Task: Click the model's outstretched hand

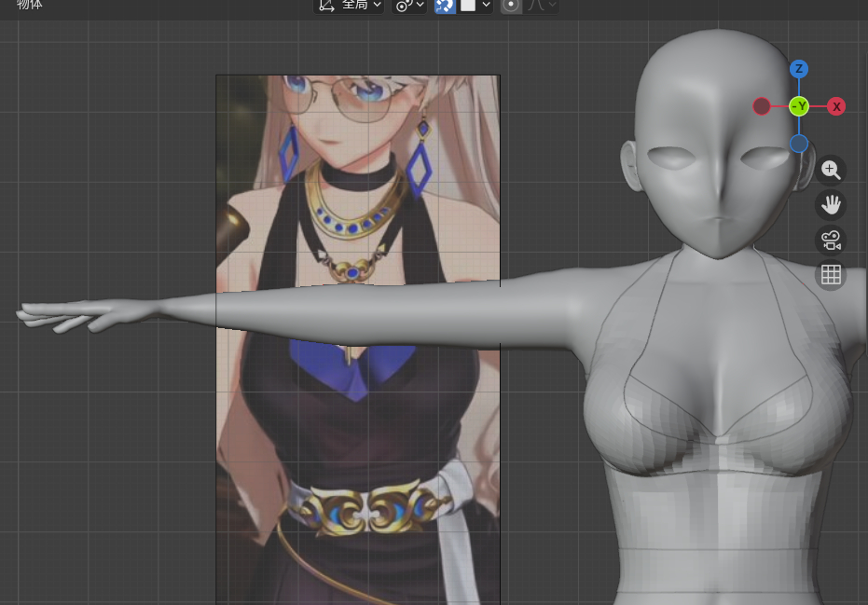Action: 65,317
